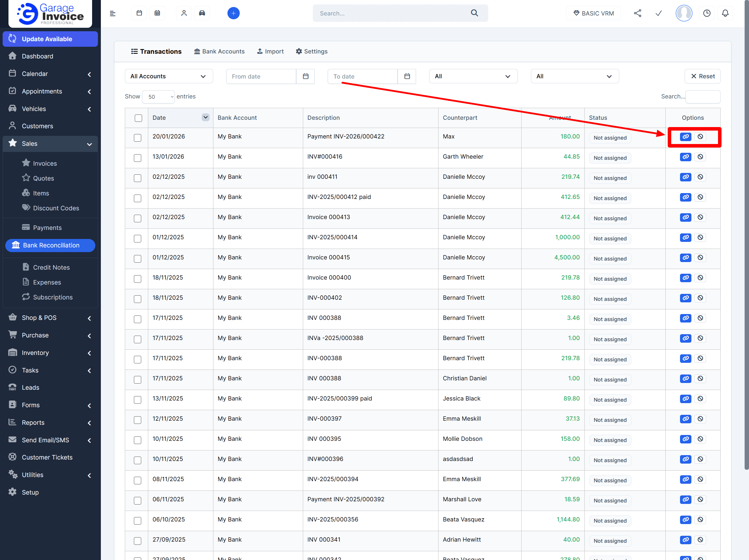749x560 pixels.
Task: Switch to the Bank Accounts tab
Action: point(219,51)
